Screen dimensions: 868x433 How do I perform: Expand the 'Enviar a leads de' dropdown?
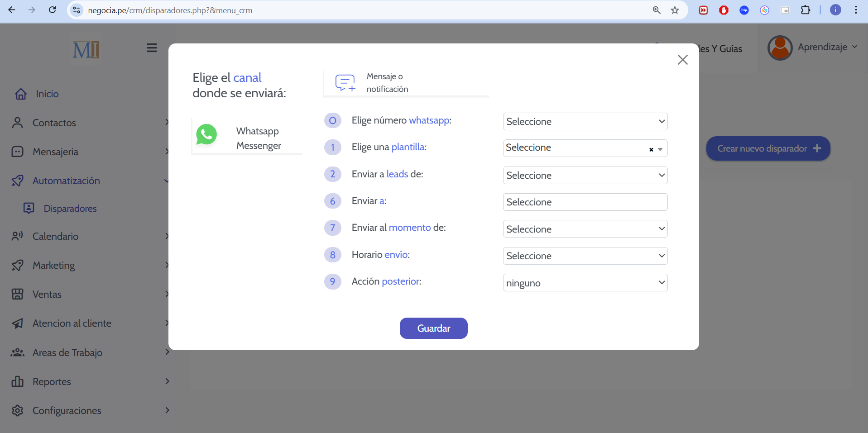pyautogui.click(x=585, y=176)
